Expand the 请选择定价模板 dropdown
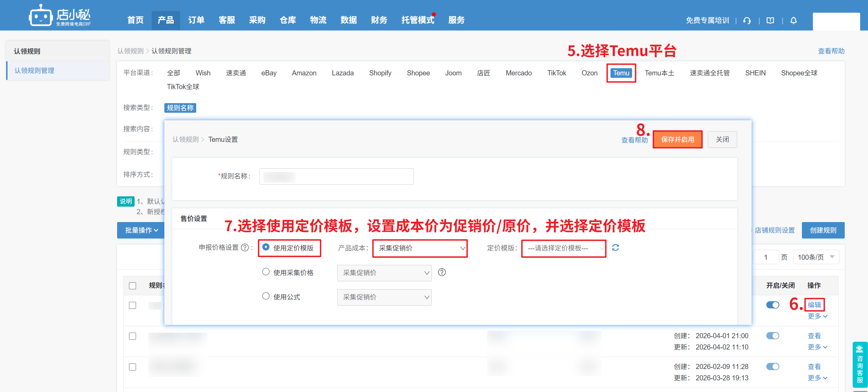The width and height of the screenshot is (868, 392). [564, 248]
